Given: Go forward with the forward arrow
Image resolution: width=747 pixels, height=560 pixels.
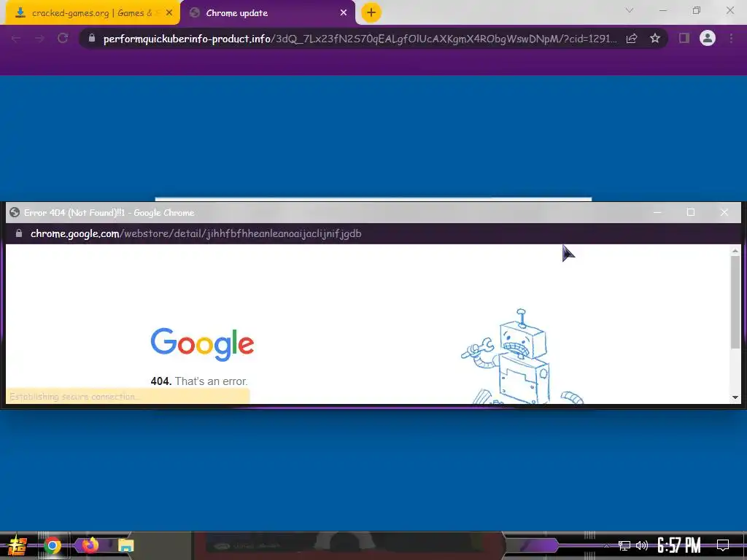Looking at the screenshot, I should pos(39,39).
